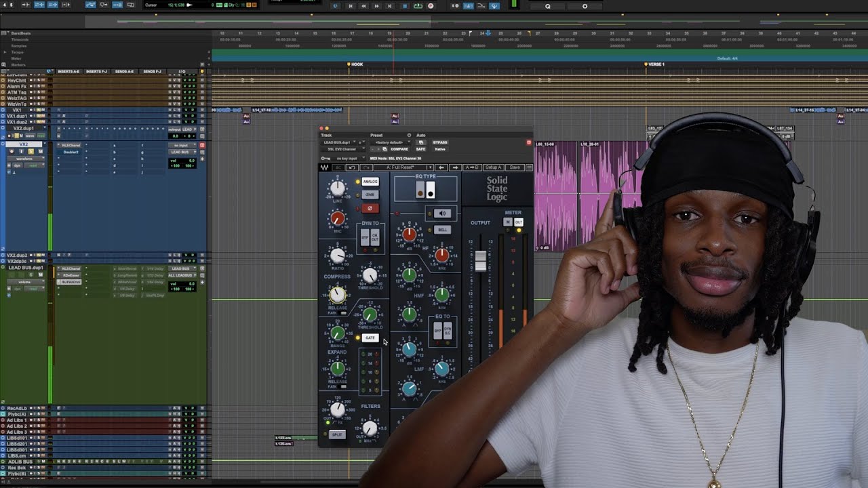Click the plugin undo arrow icon

click(x=352, y=167)
